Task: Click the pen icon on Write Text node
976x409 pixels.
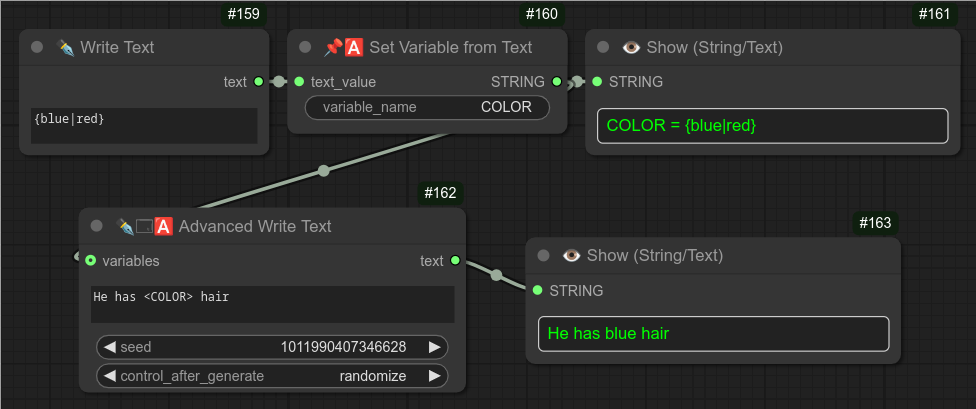Action: [66, 47]
